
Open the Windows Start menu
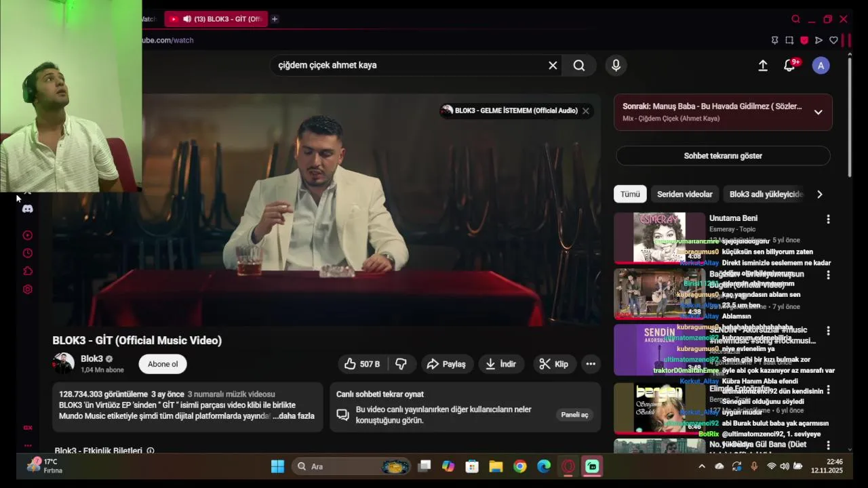(278, 466)
